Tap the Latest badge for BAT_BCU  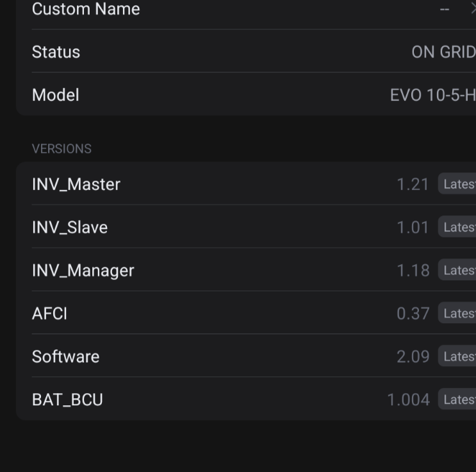[x=457, y=399]
